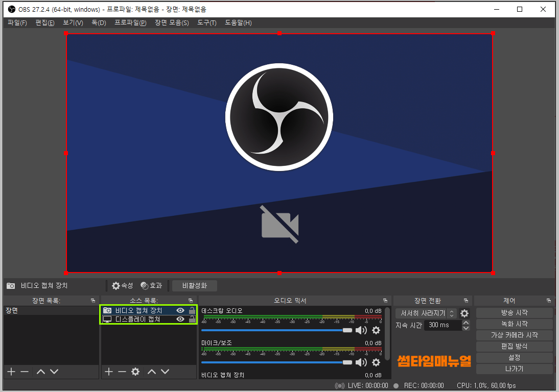Undock the 오디오 믹서 panel
This screenshot has height=392, width=559.
coord(385,301)
